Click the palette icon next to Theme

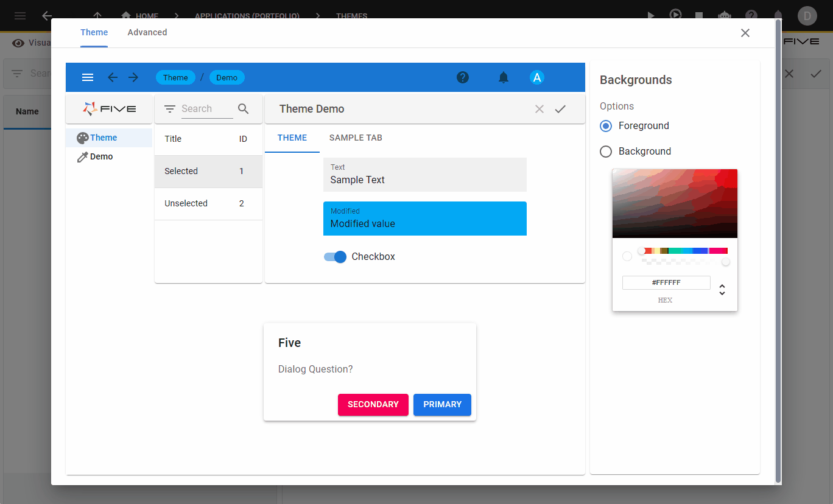click(x=83, y=138)
